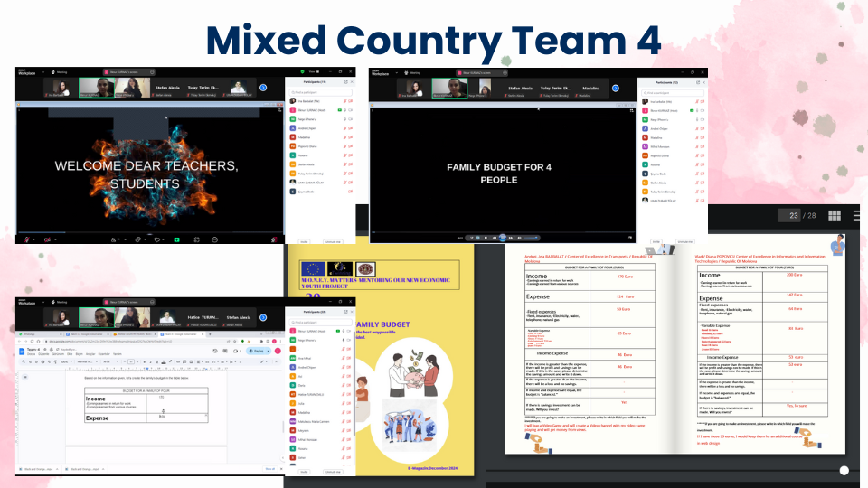
Task: Toggle the microphone mute icon in top-left Zoom toolbar
Action: [x=28, y=239]
